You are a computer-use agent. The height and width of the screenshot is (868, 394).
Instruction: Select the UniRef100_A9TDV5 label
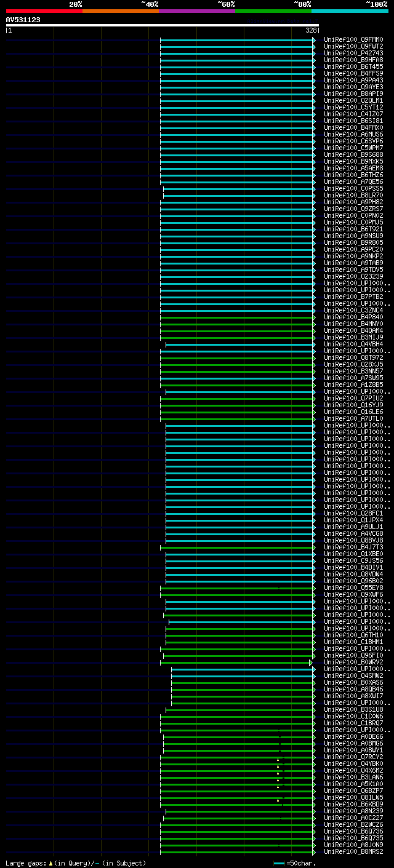tap(353, 270)
